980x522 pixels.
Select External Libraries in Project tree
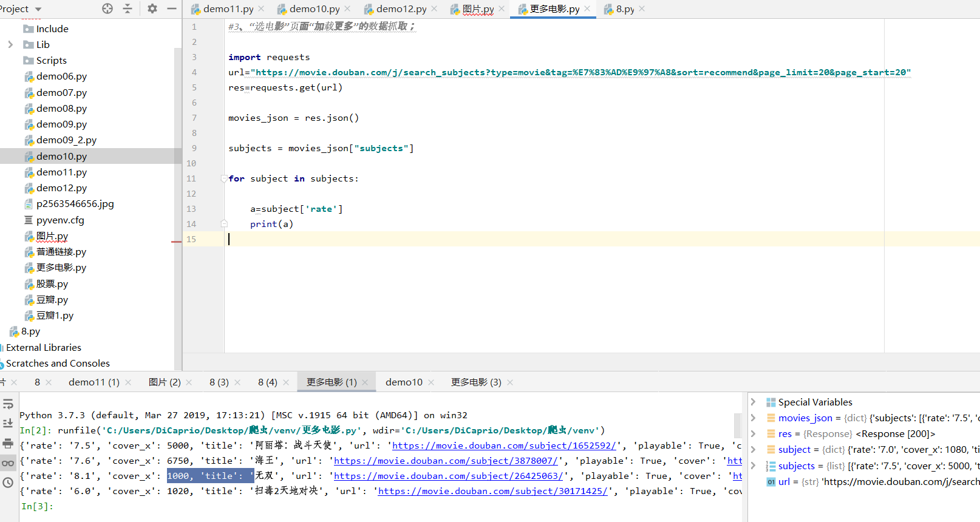(44, 347)
